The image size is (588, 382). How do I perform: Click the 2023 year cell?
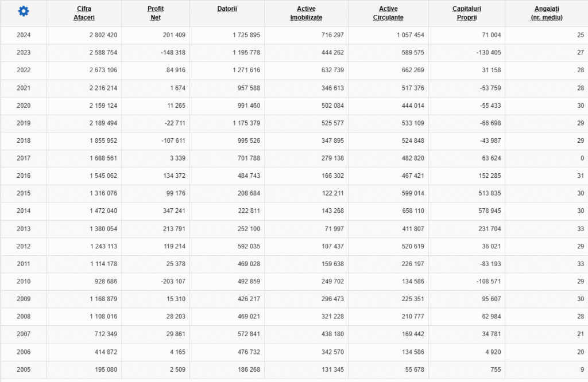(x=24, y=53)
